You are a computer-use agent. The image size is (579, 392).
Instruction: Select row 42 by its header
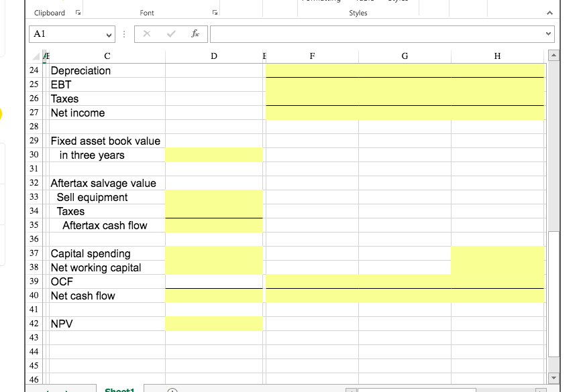point(34,324)
